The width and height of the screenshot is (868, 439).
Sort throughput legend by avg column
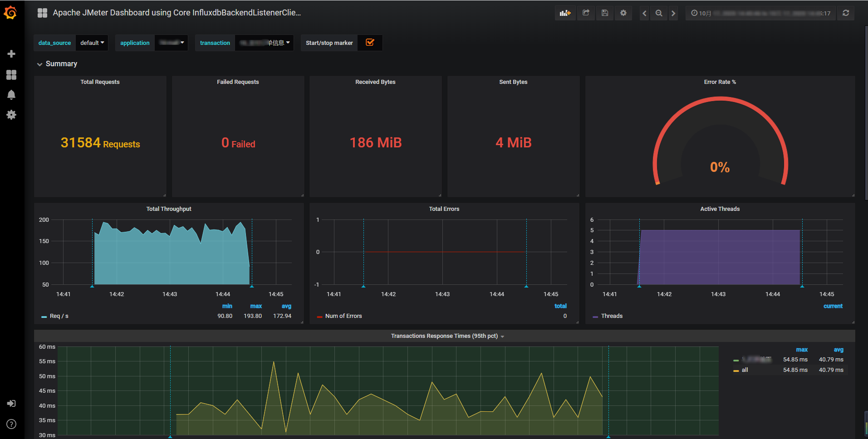286,306
